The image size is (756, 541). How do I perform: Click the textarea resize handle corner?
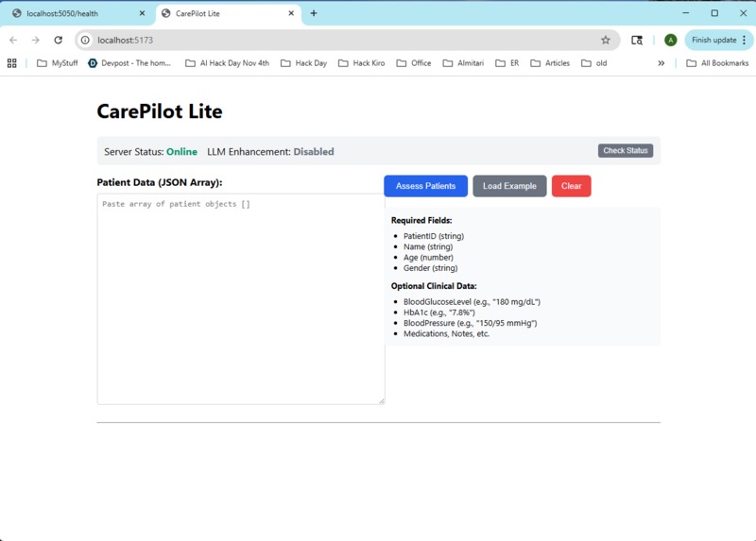pyautogui.click(x=382, y=401)
